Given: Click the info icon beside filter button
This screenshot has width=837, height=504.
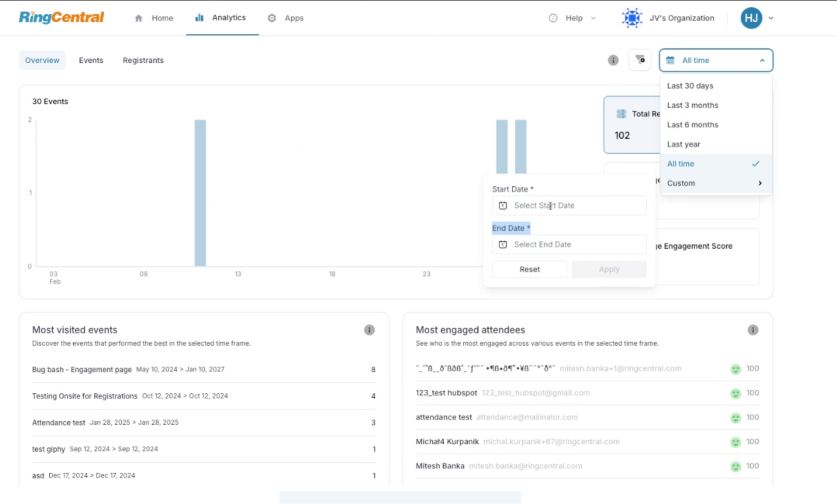Looking at the screenshot, I should pos(613,60).
